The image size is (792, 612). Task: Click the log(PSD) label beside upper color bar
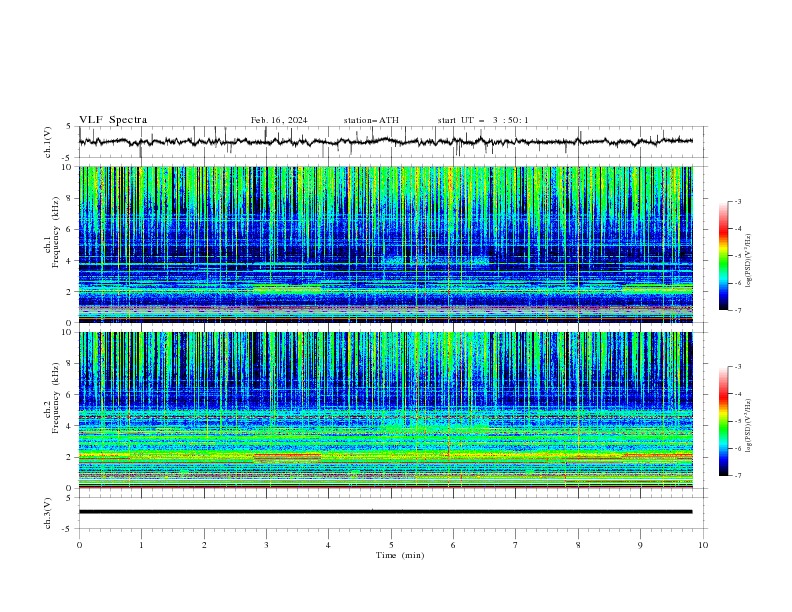tap(748, 261)
